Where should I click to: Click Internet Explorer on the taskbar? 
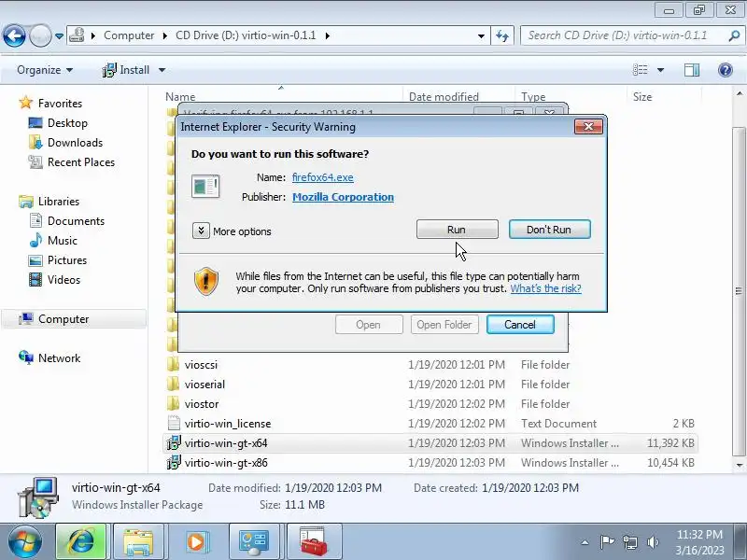[x=81, y=541]
